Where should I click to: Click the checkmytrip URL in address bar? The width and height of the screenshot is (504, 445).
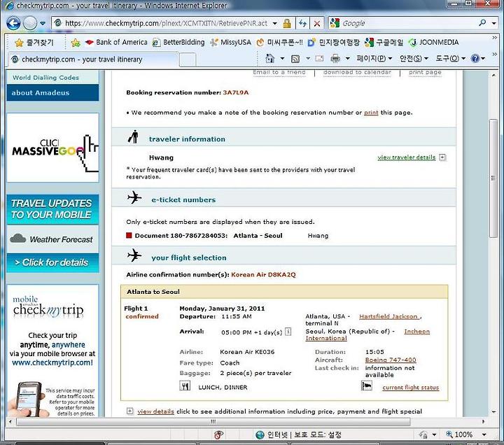point(166,24)
